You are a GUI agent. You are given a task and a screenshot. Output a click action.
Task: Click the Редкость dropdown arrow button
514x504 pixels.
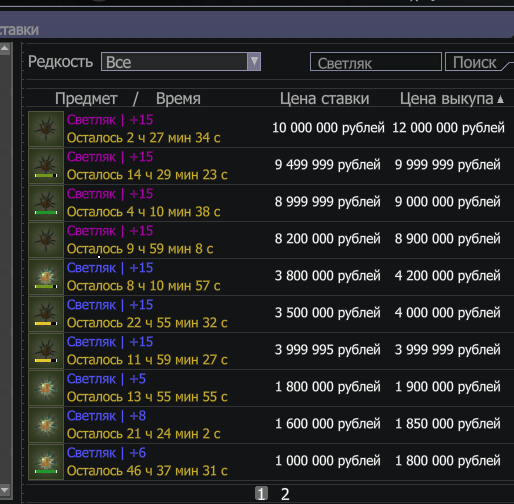pyautogui.click(x=254, y=61)
